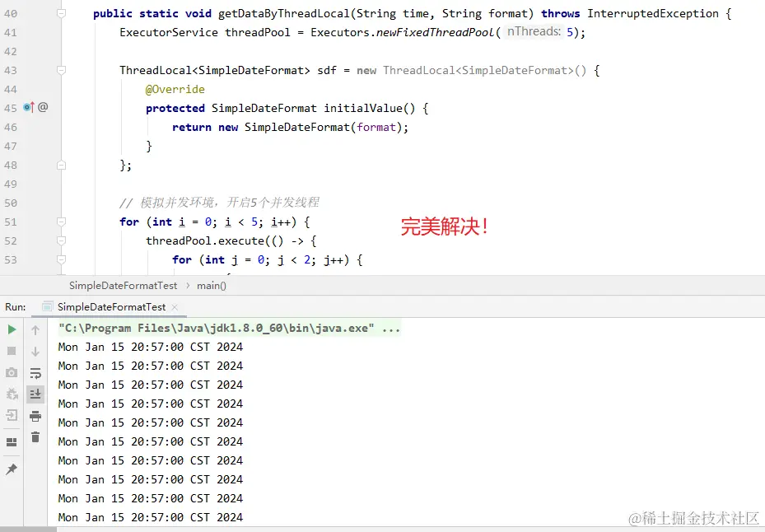Click the restore layout icon in run toolbar
This screenshot has height=532, width=765.
pyautogui.click(x=11, y=441)
